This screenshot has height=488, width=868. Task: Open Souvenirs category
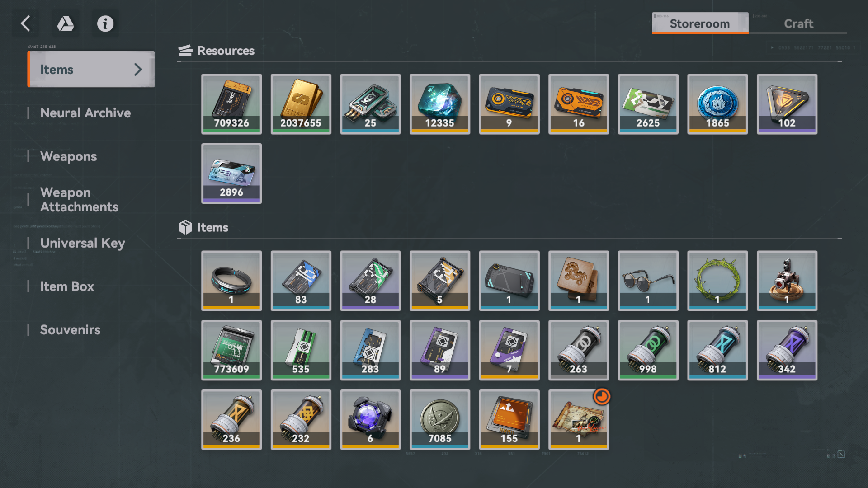70,330
